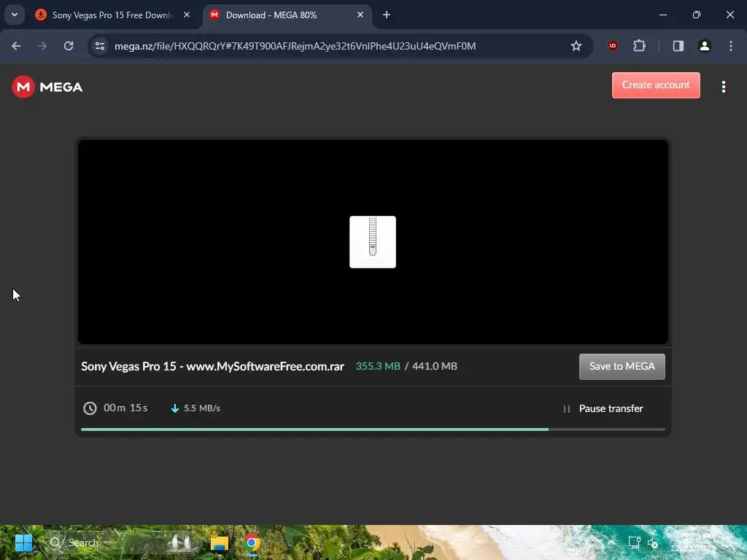Viewport: 747px width, 560px height.
Task: Restore down the Chrome window
Action: [x=697, y=15]
